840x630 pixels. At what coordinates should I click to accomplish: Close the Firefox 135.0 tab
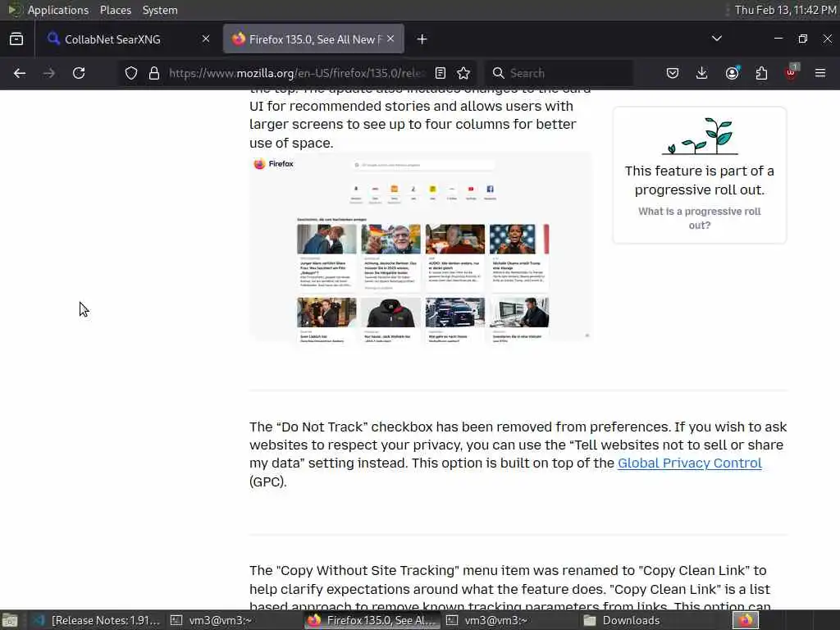tap(390, 39)
